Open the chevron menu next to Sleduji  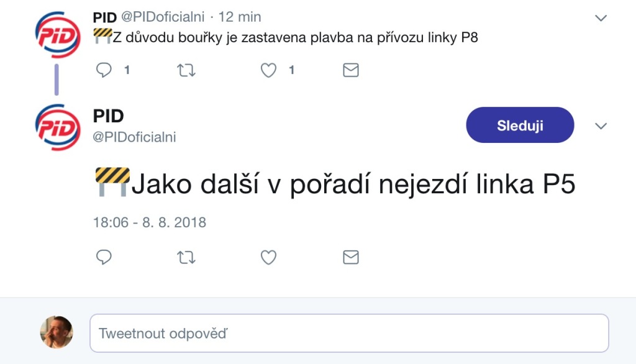coord(601,126)
